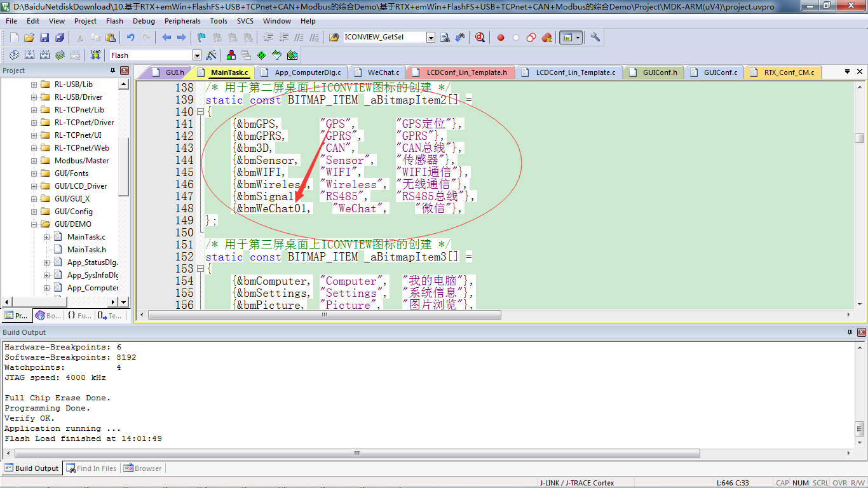Undo the last edit
Image resolution: width=868 pixels, height=488 pixels.
pos(131,37)
